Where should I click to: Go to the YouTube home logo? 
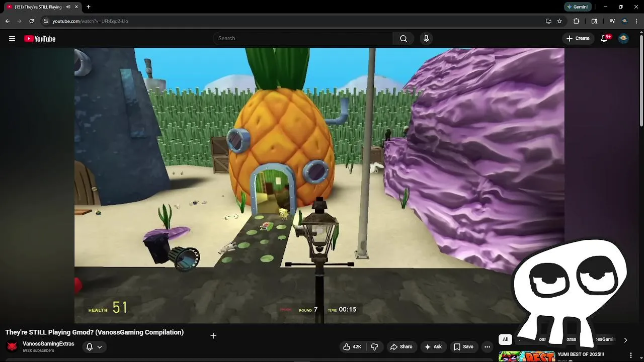(40, 39)
